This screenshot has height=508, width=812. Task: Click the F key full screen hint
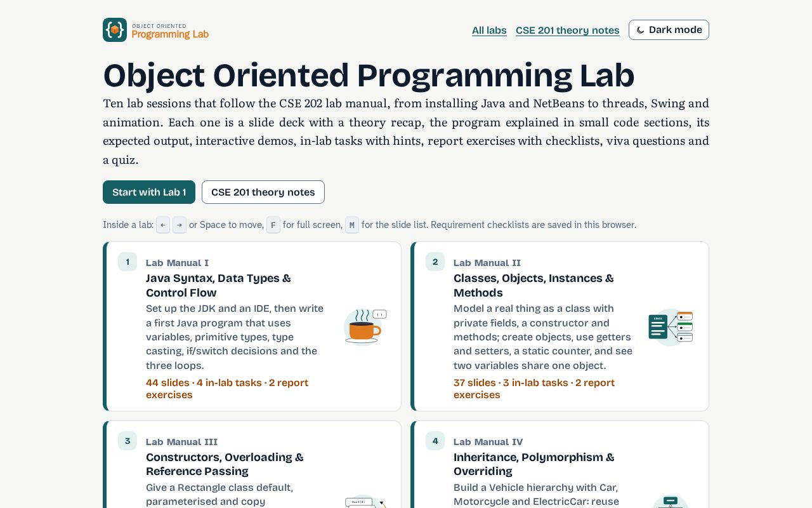(x=273, y=225)
